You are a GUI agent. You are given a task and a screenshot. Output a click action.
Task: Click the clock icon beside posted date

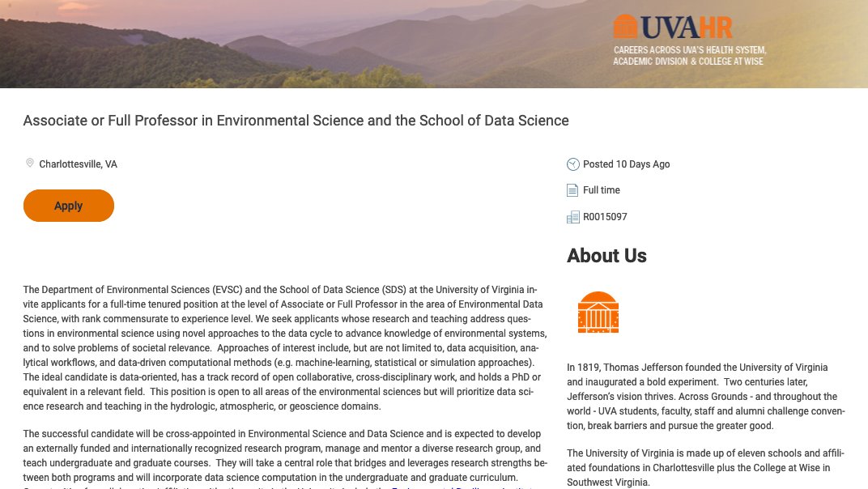click(573, 164)
